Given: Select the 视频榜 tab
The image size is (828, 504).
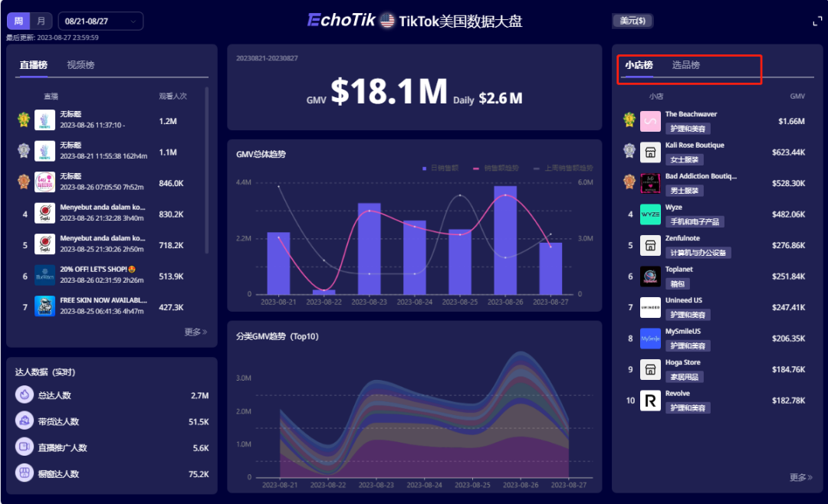Looking at the screenshot, I should [x=80, y=65].
